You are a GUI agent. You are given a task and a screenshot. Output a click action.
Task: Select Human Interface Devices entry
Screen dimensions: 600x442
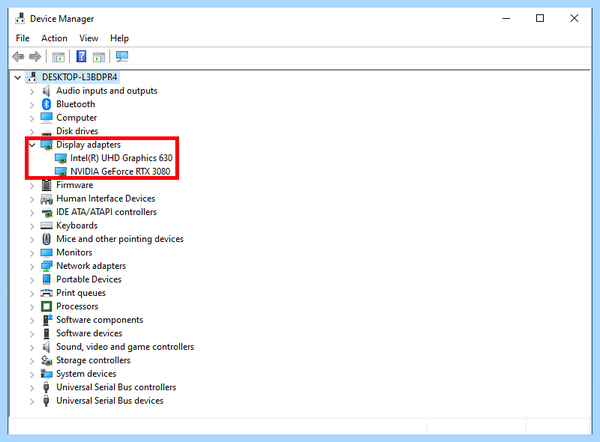click(x=106, y=199)
